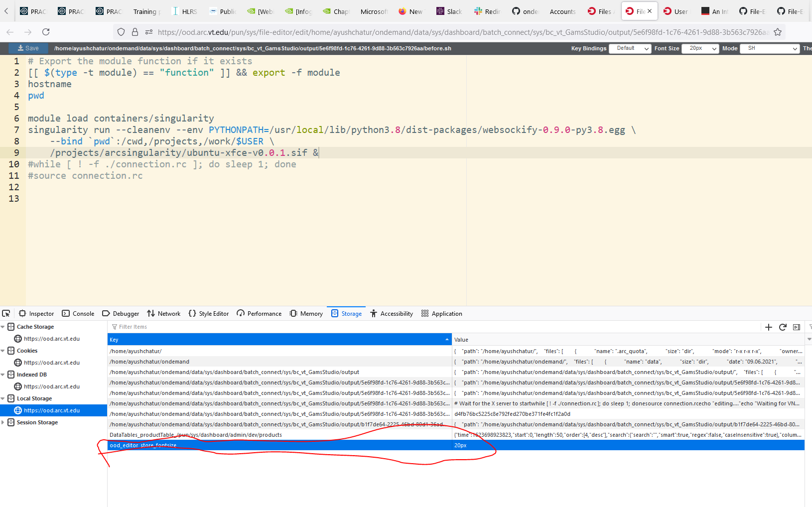Bookmark page with the star icon
Viewport: 812px width, 507px height.
click(777, 32)
